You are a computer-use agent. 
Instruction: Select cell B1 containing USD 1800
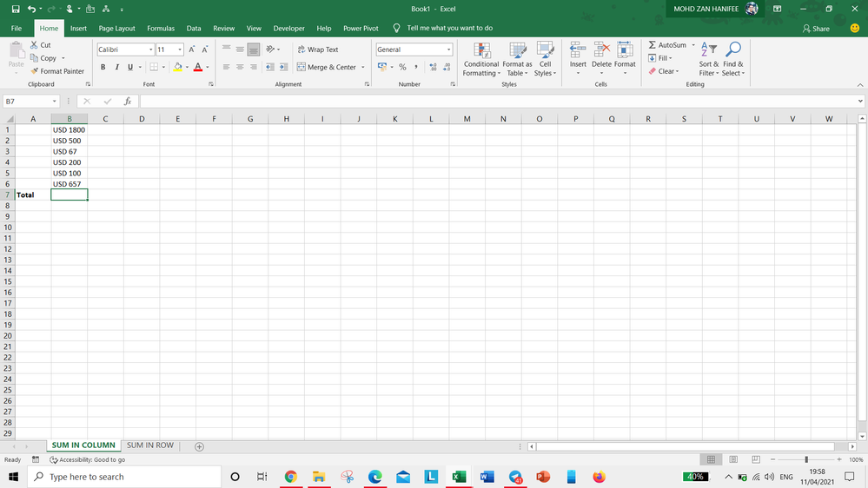(x=70, y=130)
